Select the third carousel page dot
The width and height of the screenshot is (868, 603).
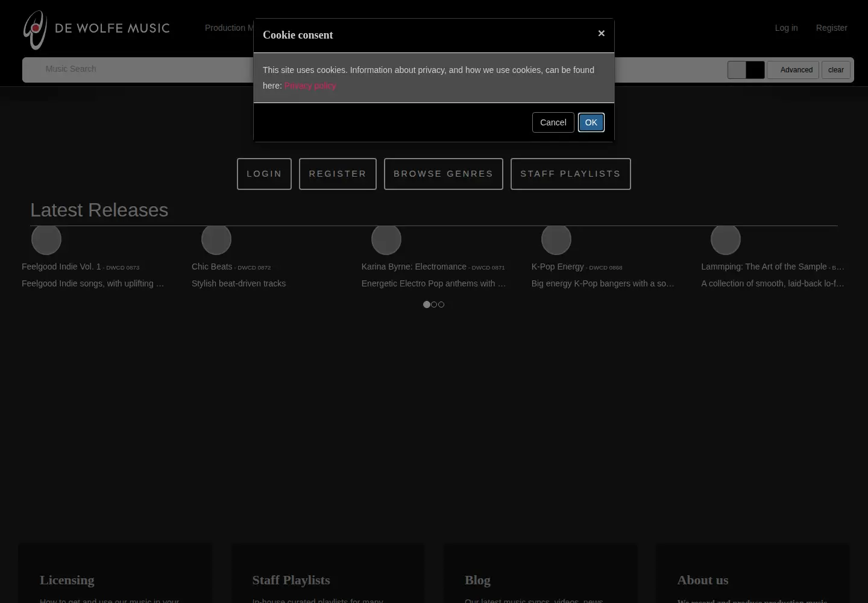pos(441,305)
